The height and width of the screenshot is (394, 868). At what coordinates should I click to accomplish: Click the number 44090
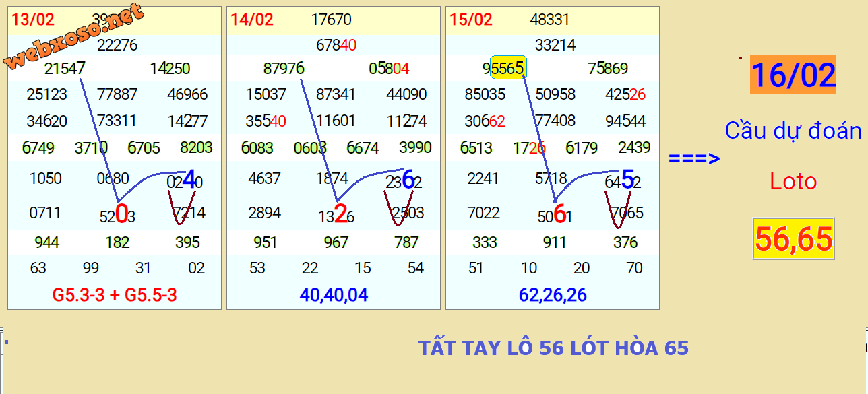coord(406,94)
